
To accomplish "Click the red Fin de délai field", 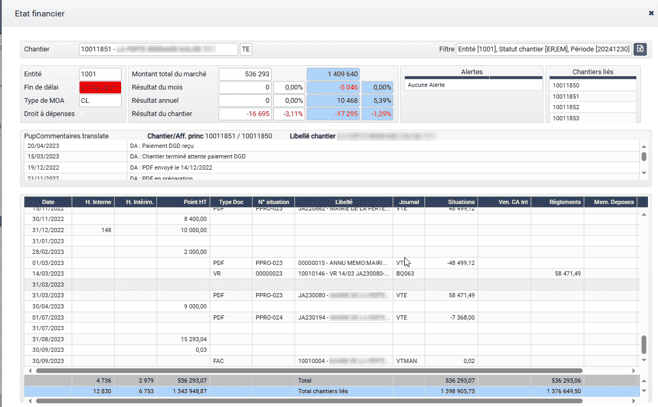I will (99, 87).
